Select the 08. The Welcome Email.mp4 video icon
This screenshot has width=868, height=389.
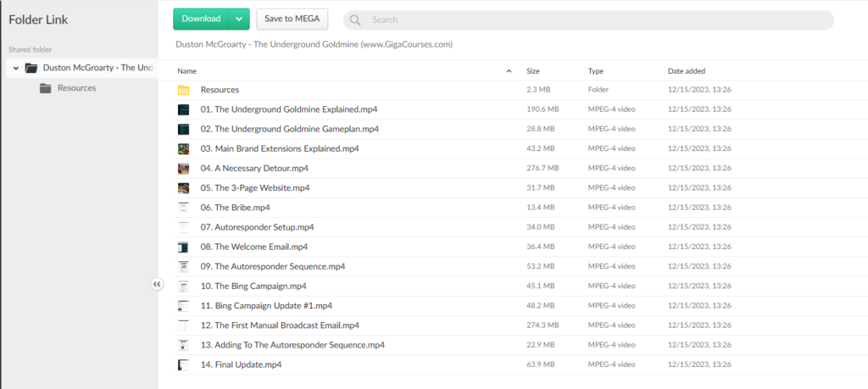pos(183,247)
